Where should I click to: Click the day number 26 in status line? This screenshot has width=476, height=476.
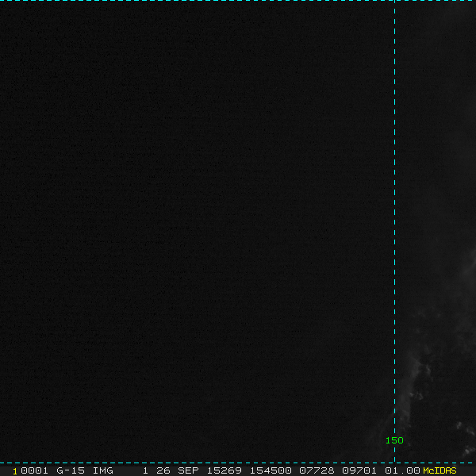[163, 470]
